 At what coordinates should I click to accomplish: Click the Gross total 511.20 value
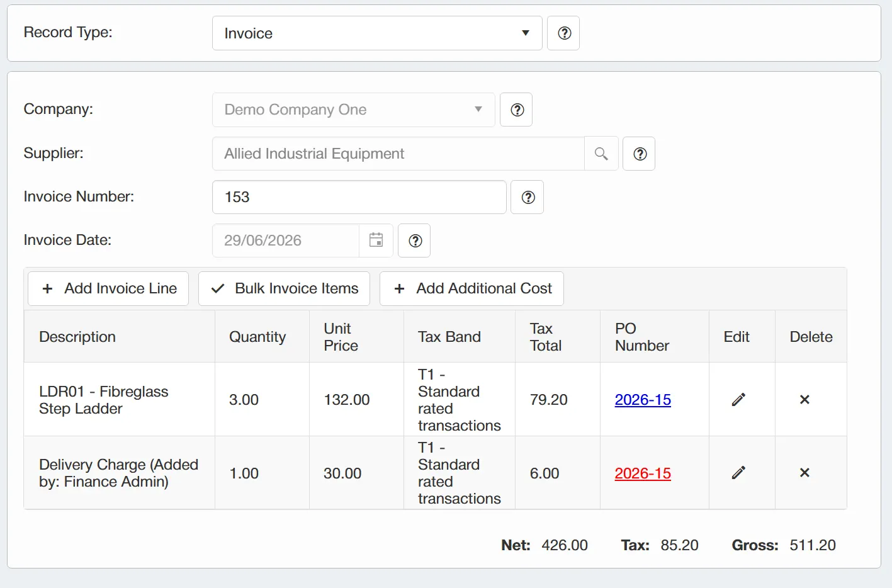tap(813, 545)
